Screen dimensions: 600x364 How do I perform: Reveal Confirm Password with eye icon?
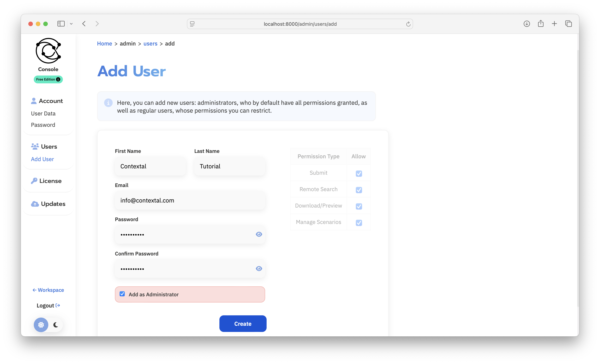tap(259, 268)
